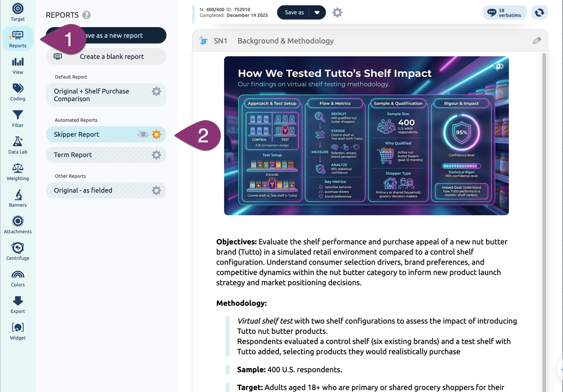Click the Tutto shelf impact infographic image
Image resolution: width=563 pixels, height=392 pixels.
[366, 136]
